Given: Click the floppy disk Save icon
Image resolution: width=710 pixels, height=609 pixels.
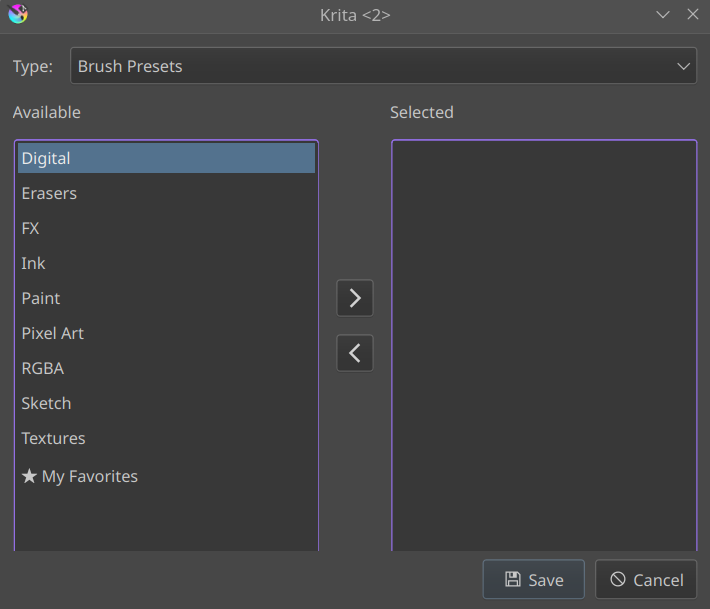Looking at the screenshot, I should pyautogui.click(x=513, y=580).
